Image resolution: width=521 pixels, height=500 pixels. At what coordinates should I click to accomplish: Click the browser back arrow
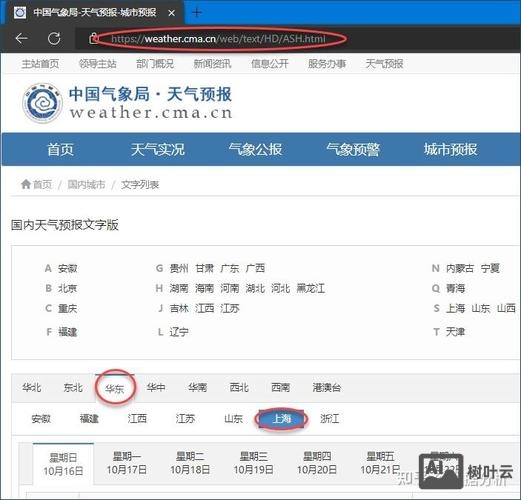(x=22, y=39)
